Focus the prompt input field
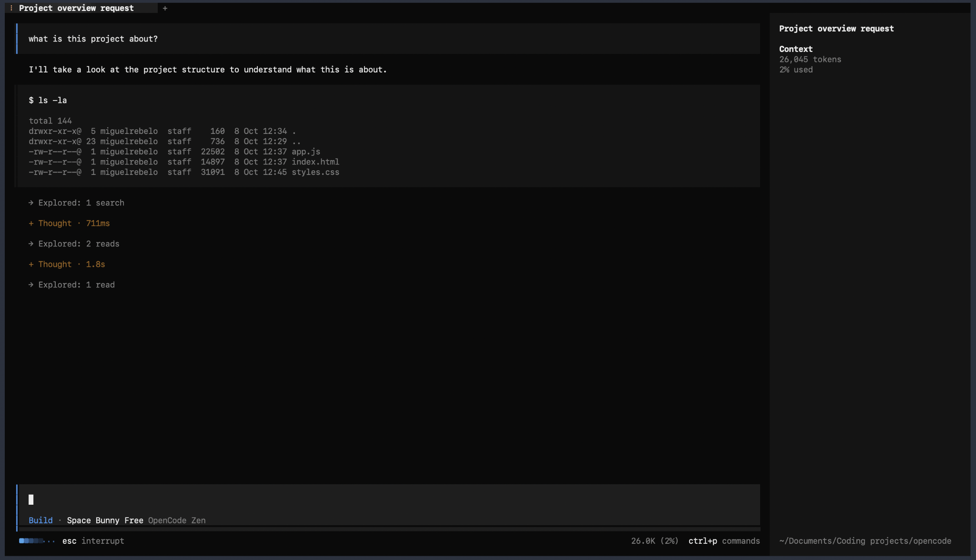Screen dimensions: 976x560 [388, 499]
